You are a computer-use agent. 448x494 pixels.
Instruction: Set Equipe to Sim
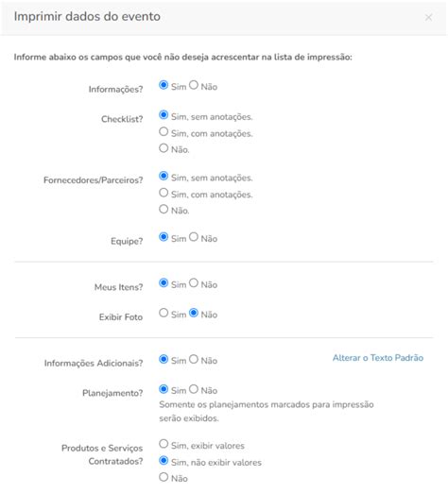pyautogui.click(x=164, y=237)
